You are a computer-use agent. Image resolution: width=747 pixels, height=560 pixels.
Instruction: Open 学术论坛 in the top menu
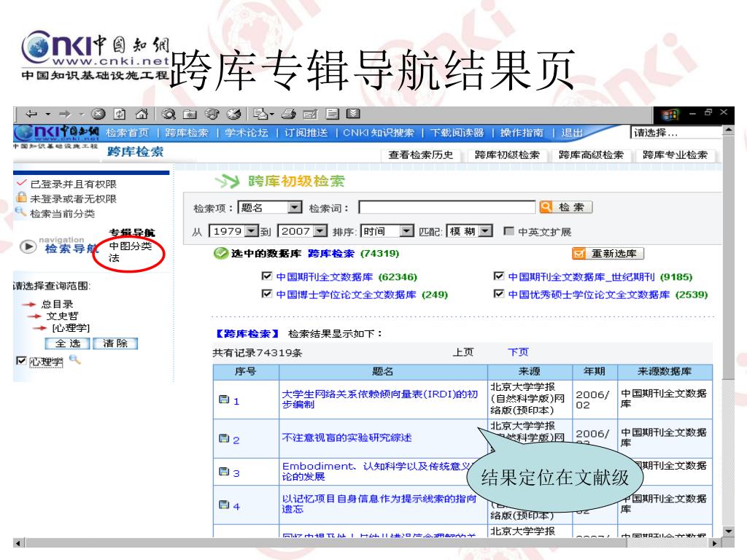coord(247,133)
